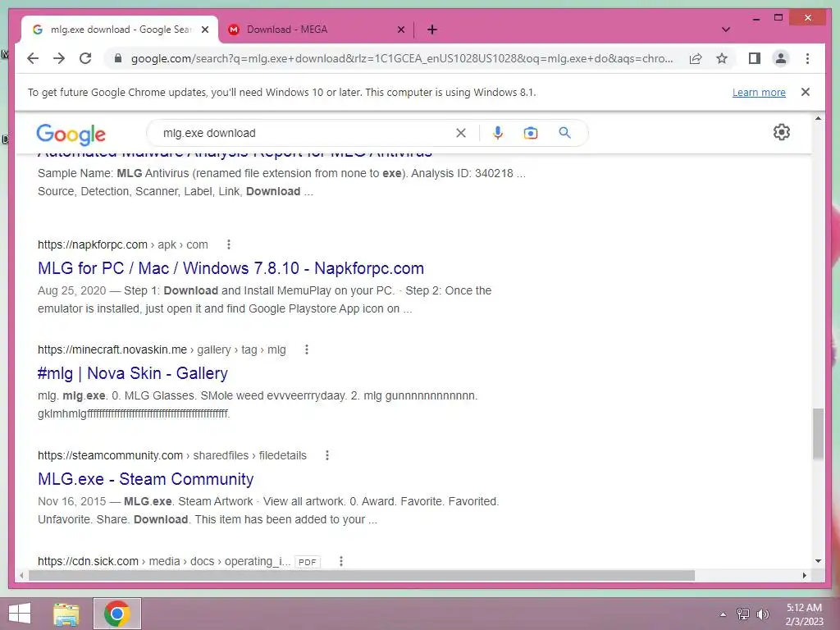Reload the current page

(x=85, y=58)
